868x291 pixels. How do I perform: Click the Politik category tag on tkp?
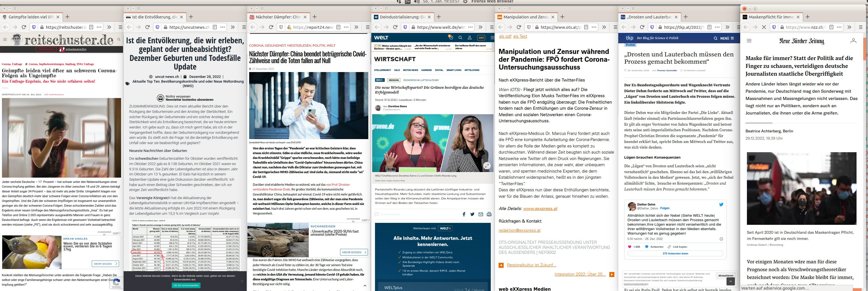click(630, 45)
